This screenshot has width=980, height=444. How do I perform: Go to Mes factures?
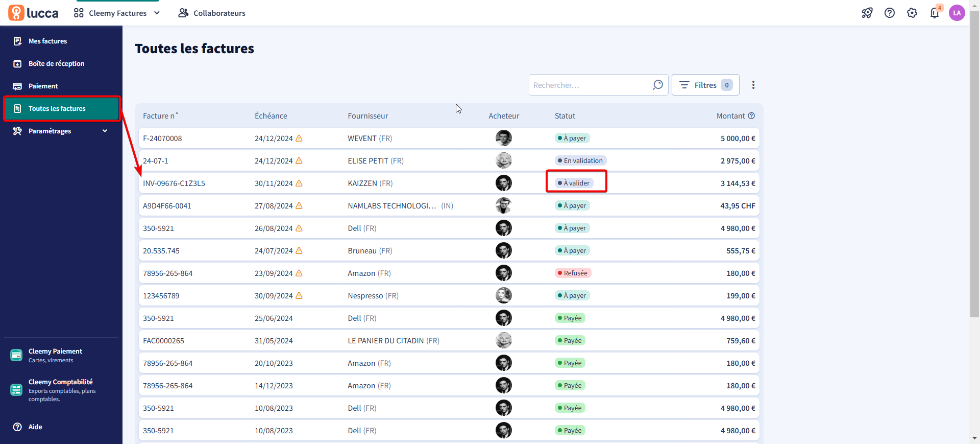61,41
